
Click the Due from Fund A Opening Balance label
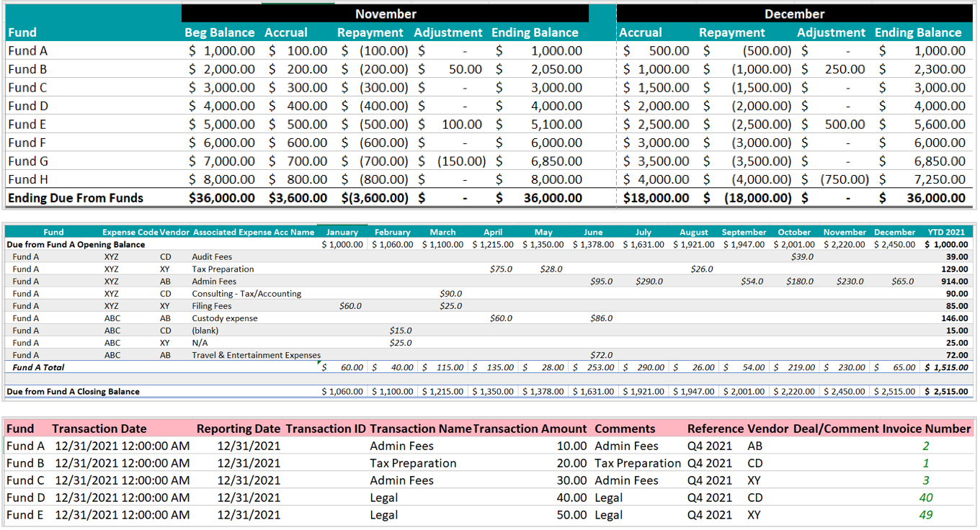[x=76, y=245]
